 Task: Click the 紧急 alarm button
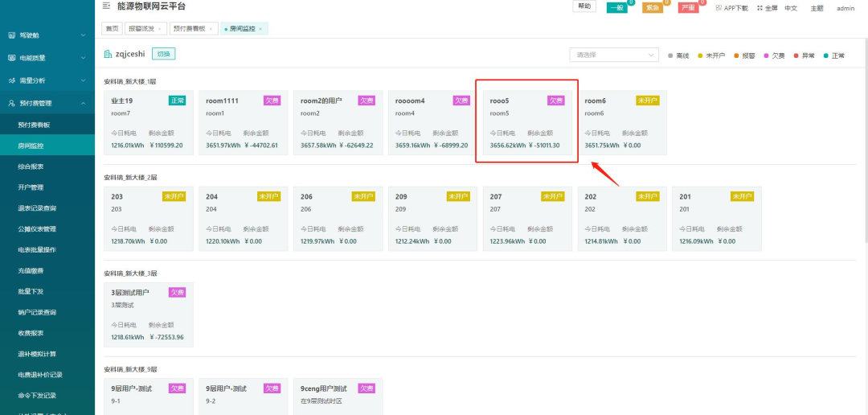pos(653,8)
